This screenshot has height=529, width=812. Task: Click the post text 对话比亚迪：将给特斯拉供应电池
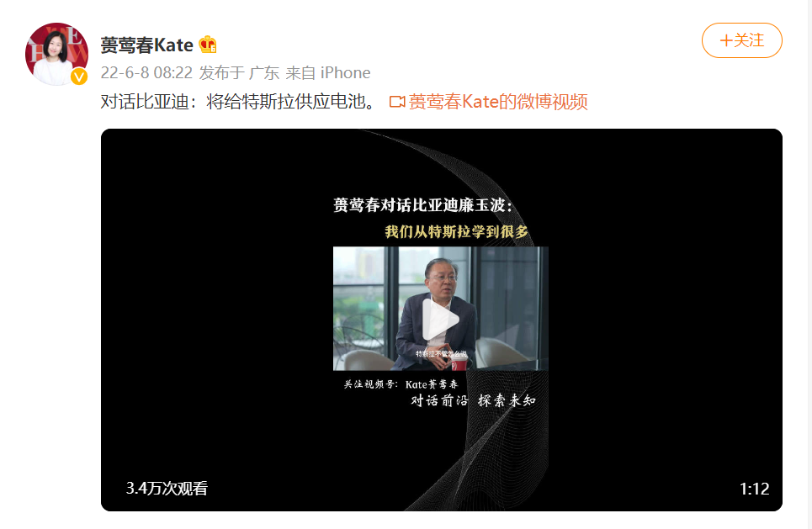(x=237, y=102)
